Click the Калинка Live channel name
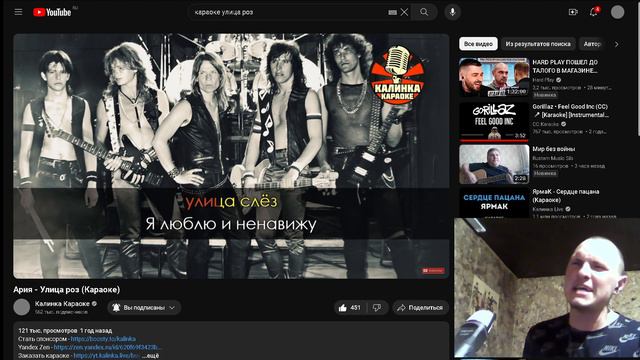The width and height of the screenshot is (640, 360). tap(547, 209)
